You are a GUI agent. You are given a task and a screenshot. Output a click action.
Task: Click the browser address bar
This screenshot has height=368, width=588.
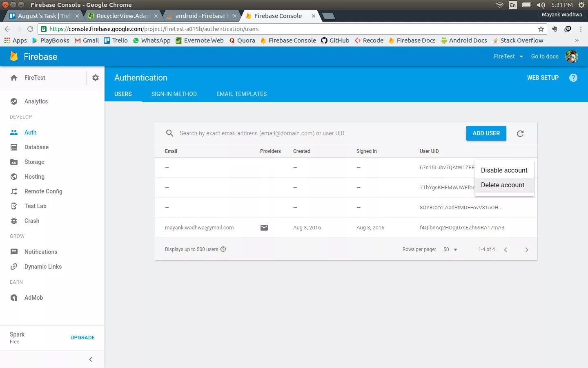click(292, 29)
